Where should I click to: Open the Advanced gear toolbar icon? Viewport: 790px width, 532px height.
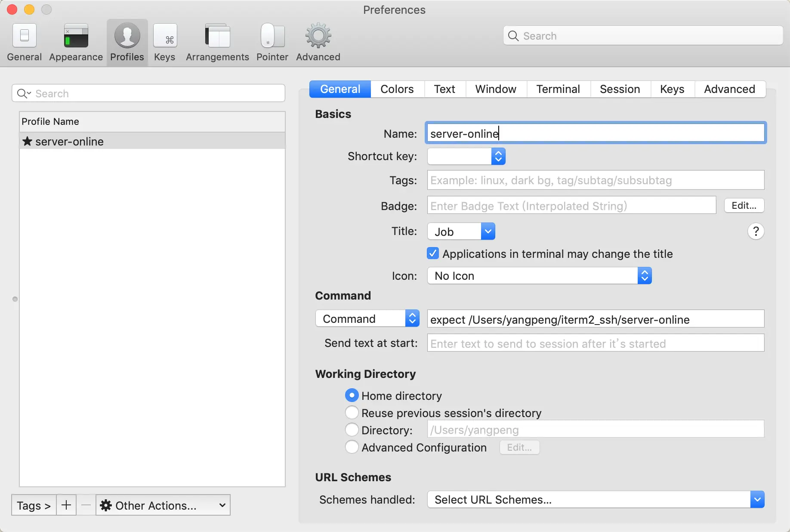318,36
